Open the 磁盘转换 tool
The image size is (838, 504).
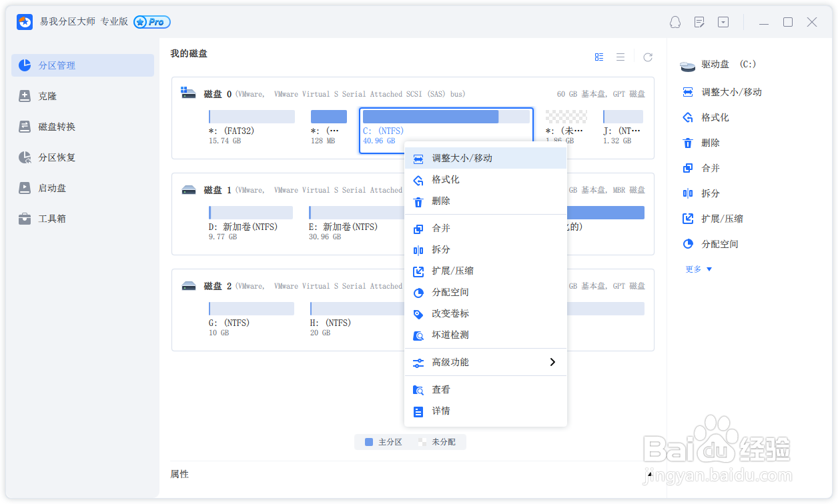coord(83,126)
